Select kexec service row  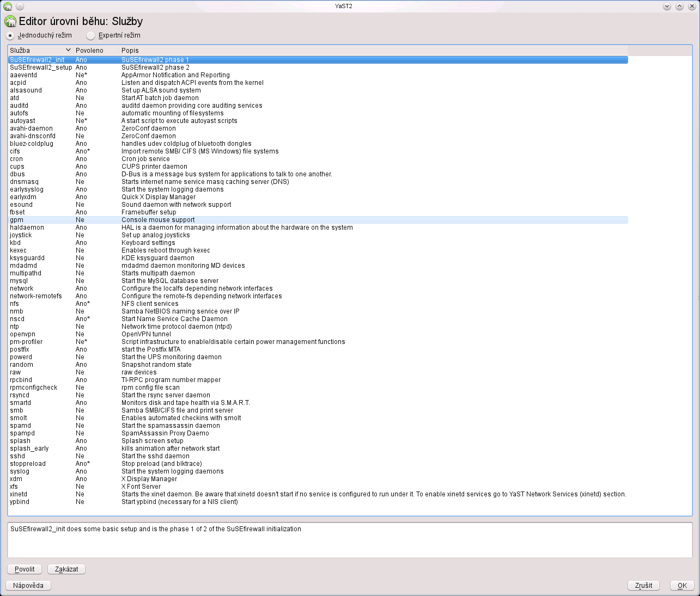pyautogui.click(x=318, y=250)
